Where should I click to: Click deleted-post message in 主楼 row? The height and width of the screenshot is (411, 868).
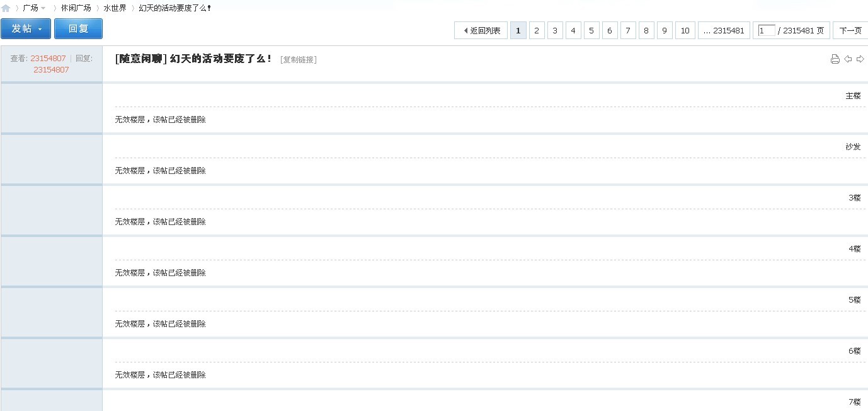[x=161, y=120]
